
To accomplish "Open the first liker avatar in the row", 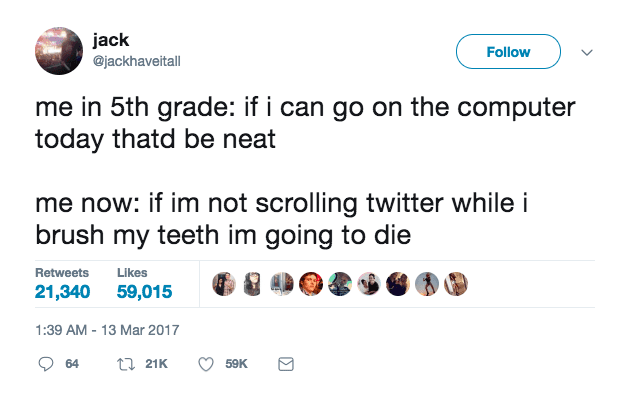I will (224, 285).
